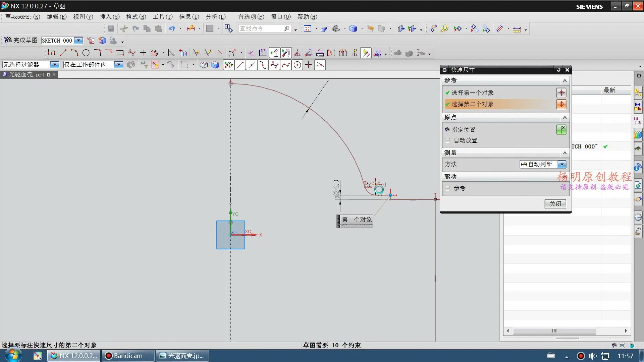Select the Line sketch tool
This screenshot has width=644, height=362.
(63, 53)
